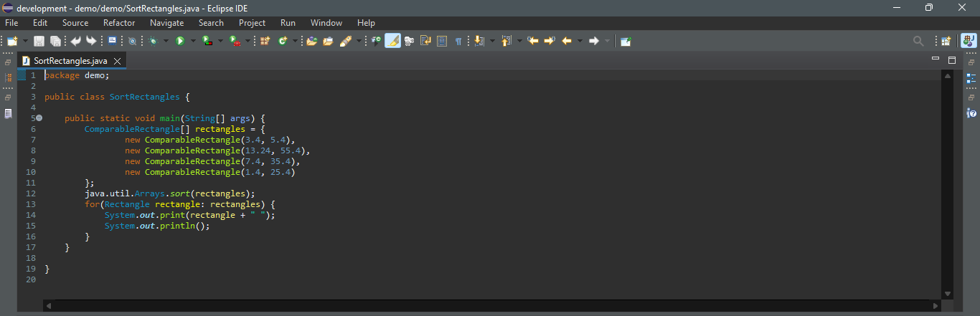Screen dimensions: 980x316
Task: Restore the top-right minimized view stack
Action: [971, 62]
